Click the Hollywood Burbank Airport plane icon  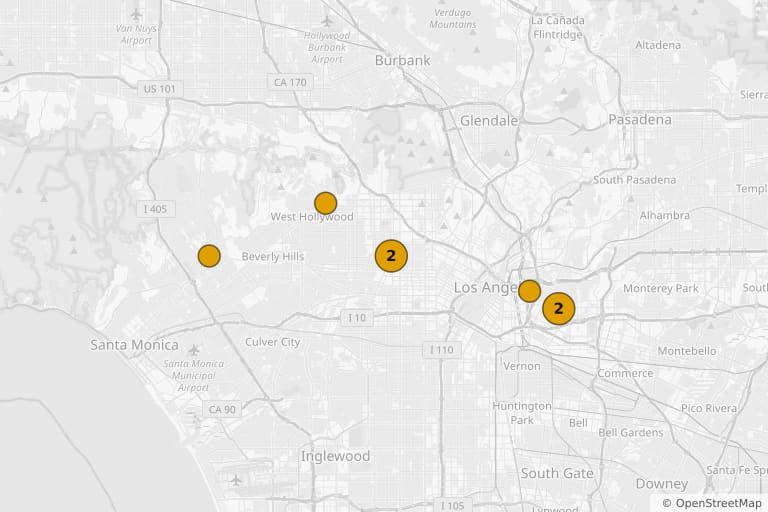327,21
